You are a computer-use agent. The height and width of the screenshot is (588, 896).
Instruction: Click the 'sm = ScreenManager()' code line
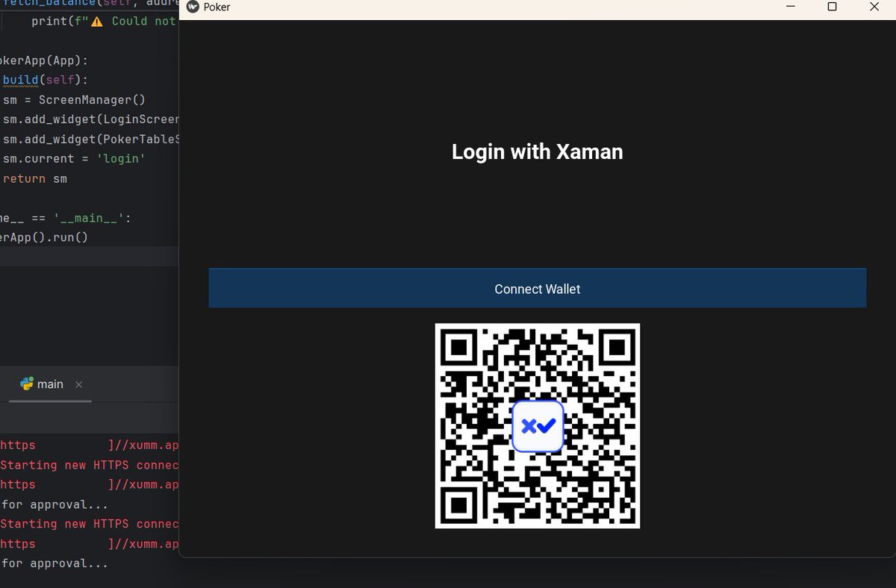tap(74, 99)
